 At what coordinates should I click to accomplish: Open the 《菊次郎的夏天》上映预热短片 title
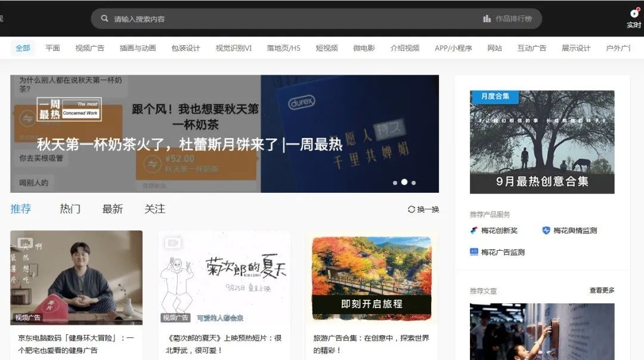click(x=224, y=344)
